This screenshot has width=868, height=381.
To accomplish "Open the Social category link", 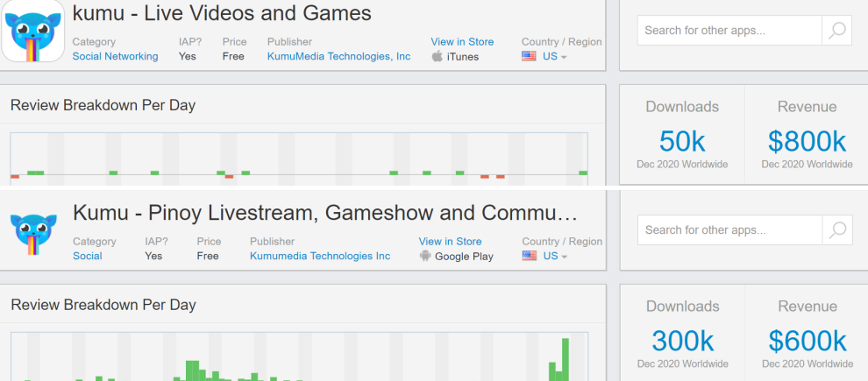I will 87,257.
